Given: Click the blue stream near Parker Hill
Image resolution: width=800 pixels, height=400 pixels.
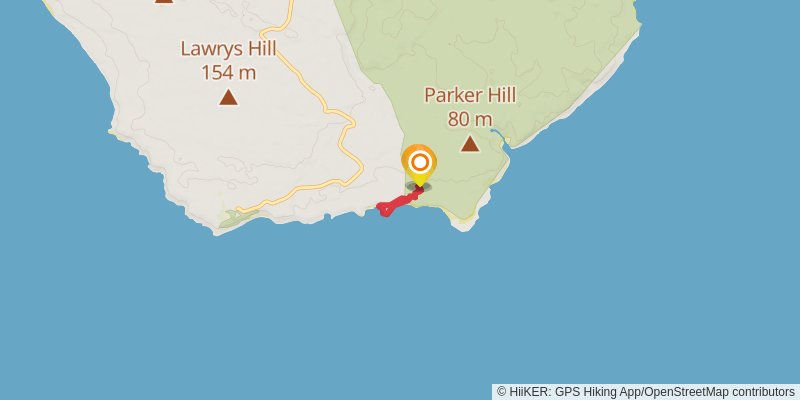Looking at the screenshot, I should click(499, 136).
